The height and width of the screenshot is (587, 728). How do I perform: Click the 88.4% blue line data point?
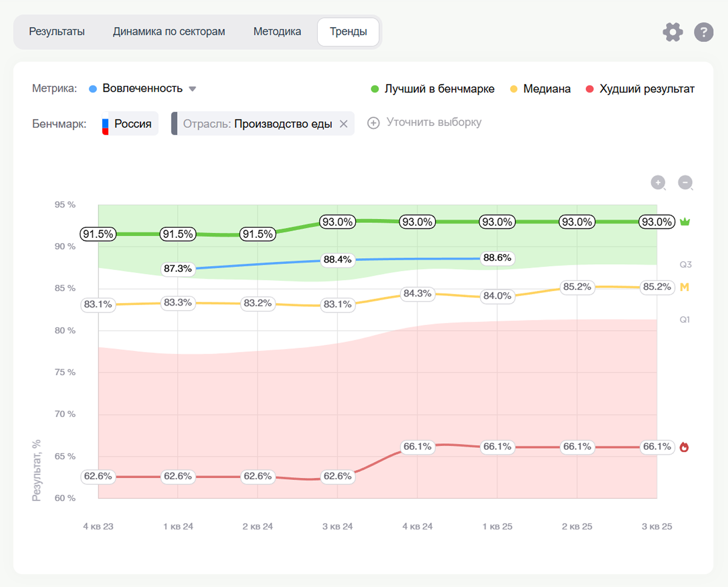[337, 259]
